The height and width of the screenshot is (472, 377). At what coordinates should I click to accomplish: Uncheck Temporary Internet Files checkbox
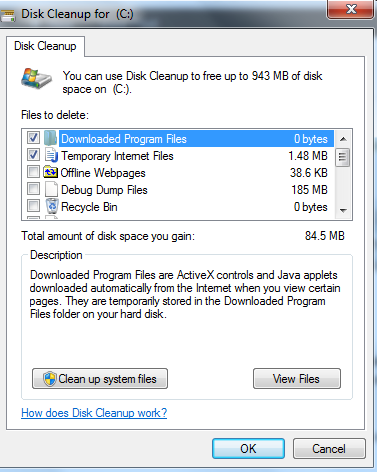click(x=33, y=155)
